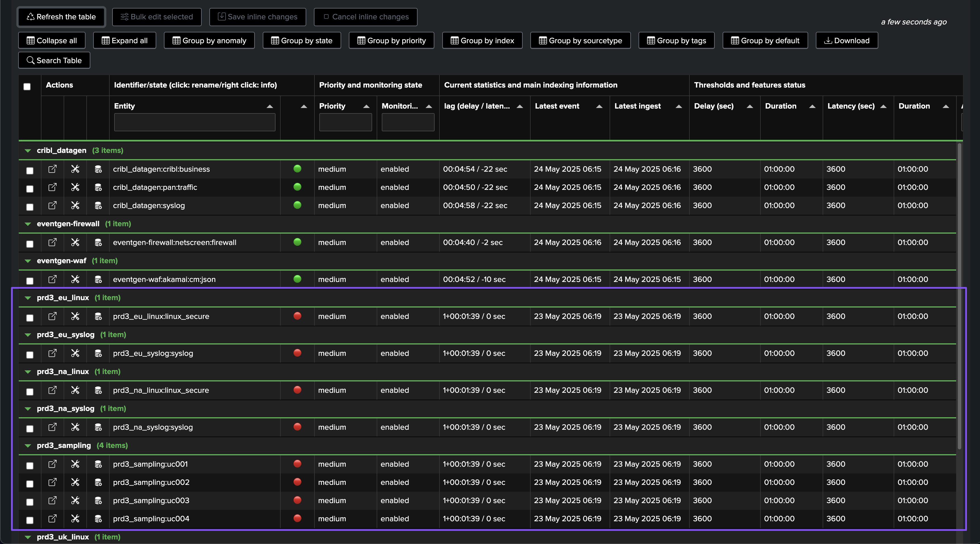The image size is (980, 544).
Task: Click database icon for cribl_datagen:syslog row
Action: (x=98, y=205)
